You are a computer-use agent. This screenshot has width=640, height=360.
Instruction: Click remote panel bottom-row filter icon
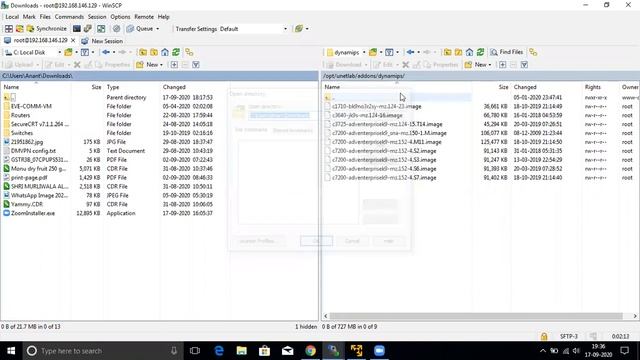point(524,64)
